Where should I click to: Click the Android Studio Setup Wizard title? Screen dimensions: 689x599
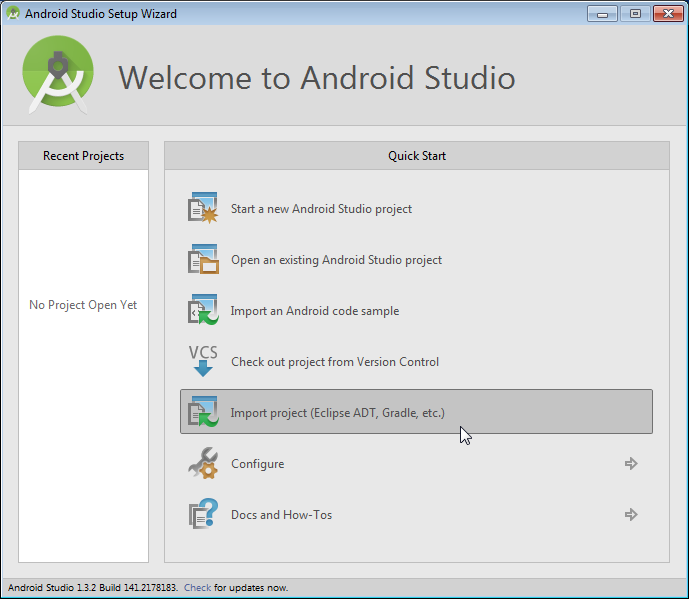click(x=101, y=14)
